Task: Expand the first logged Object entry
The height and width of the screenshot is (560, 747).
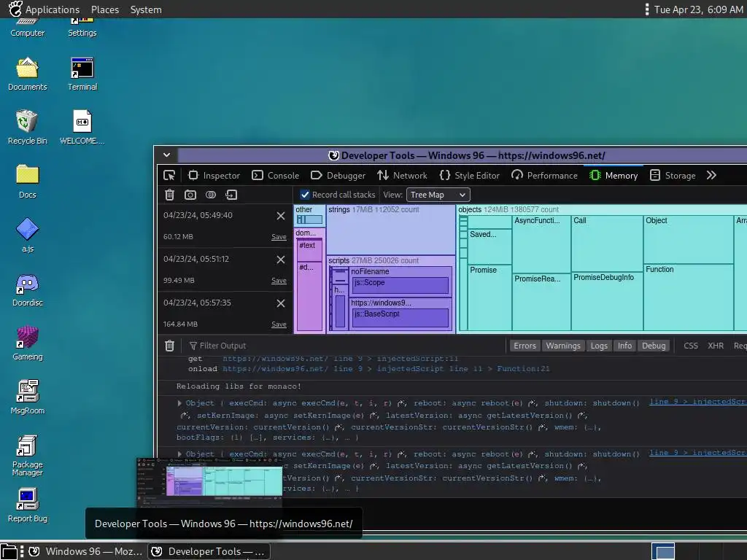Action: 179,403
